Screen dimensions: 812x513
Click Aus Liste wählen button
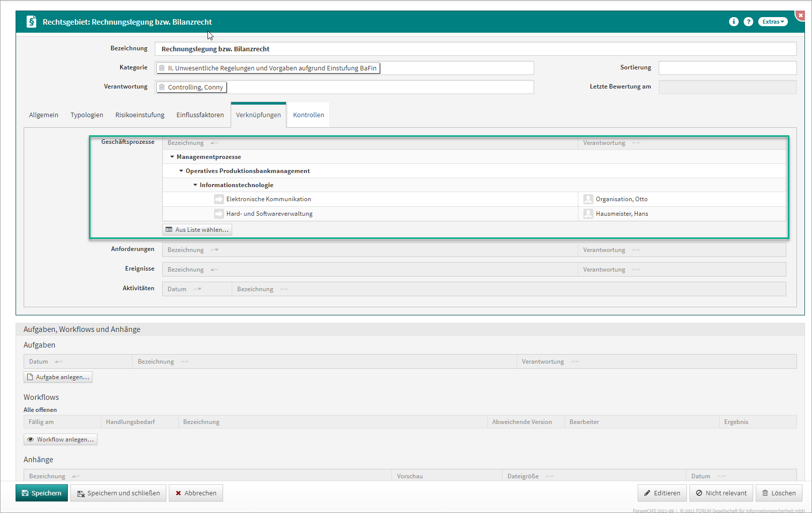(197, 230)
